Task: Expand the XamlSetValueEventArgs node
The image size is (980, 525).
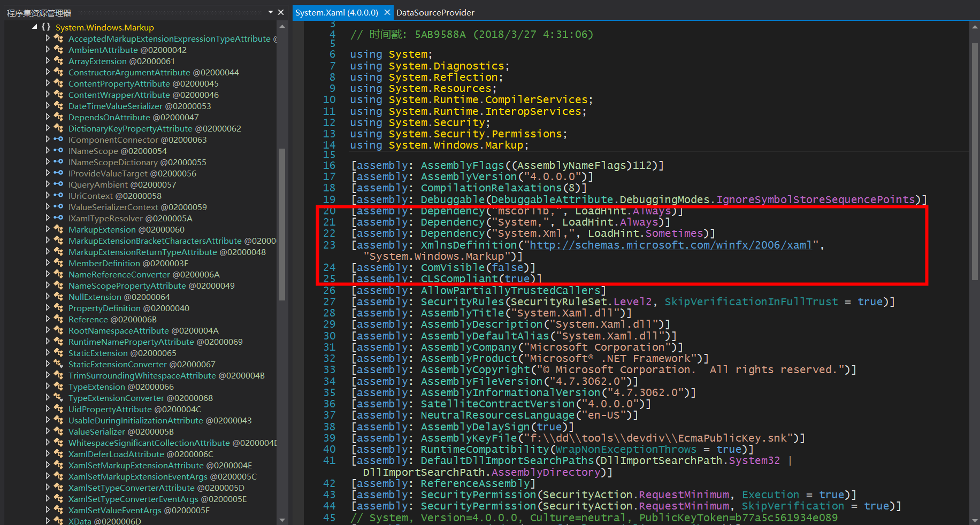Action: click(x=48, y=510)
